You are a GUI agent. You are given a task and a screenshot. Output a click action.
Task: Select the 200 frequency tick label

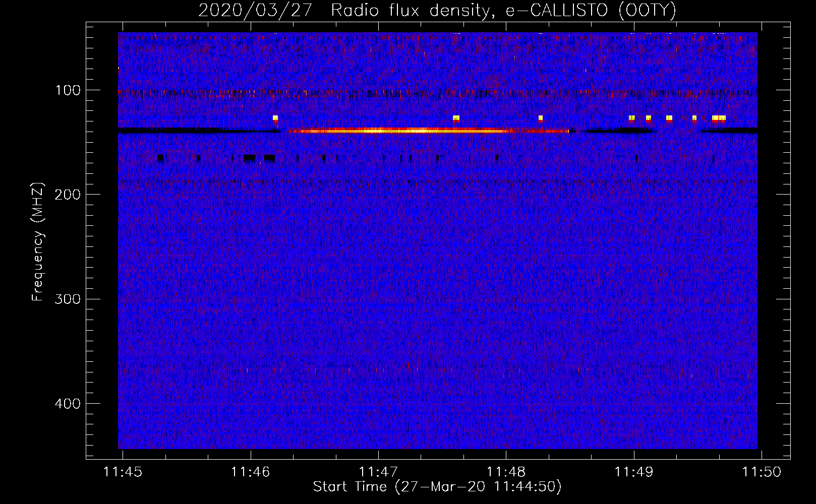click(68, 195)
